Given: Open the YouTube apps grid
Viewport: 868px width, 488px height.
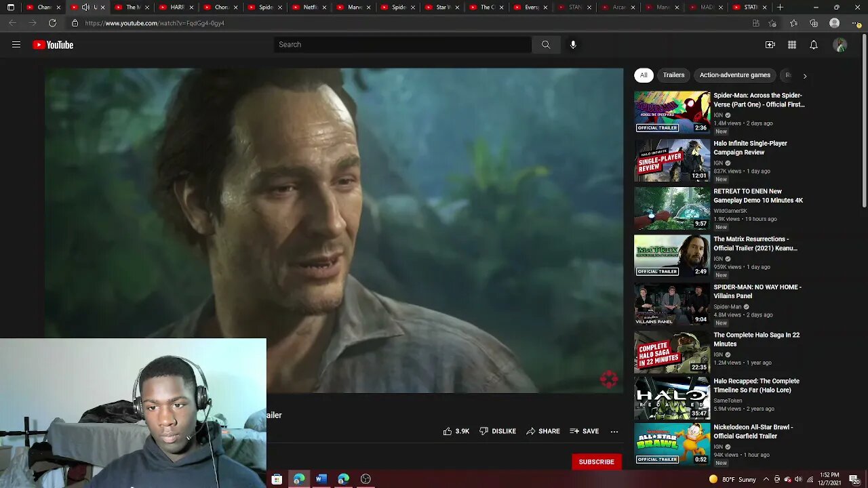Looking at the screenshot, I should [792, 45].
